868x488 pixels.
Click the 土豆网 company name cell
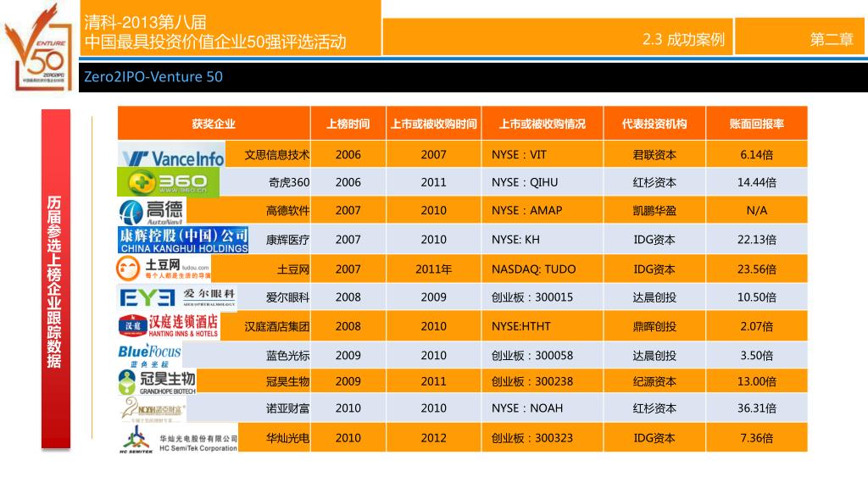292,269
